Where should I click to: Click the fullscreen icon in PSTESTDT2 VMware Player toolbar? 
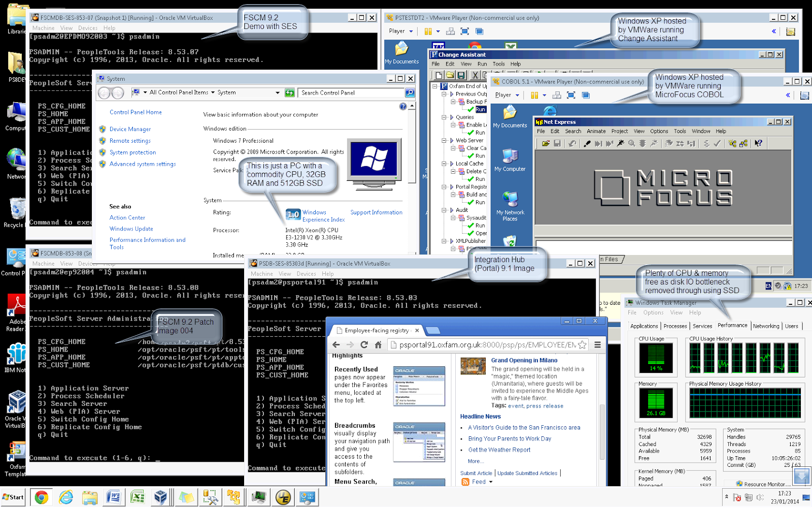pyautogui.click(x=464, y=31)
